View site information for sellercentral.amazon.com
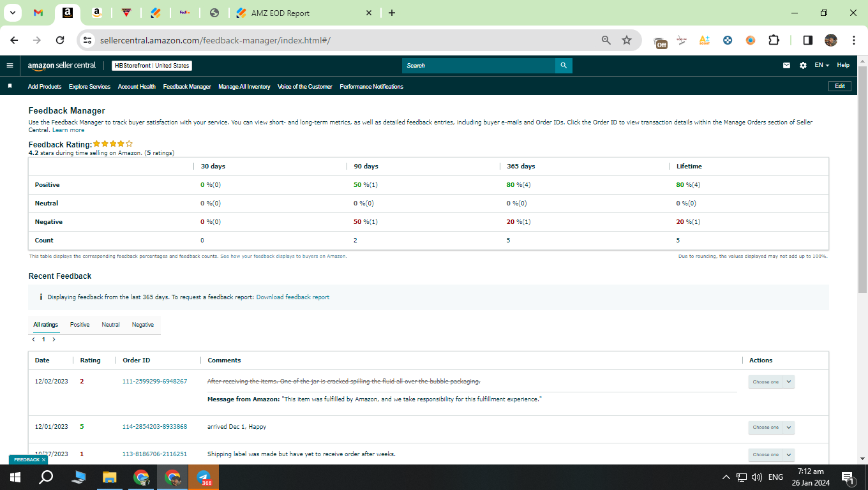This screenshot has height=490, width=868. pos(87,40)
